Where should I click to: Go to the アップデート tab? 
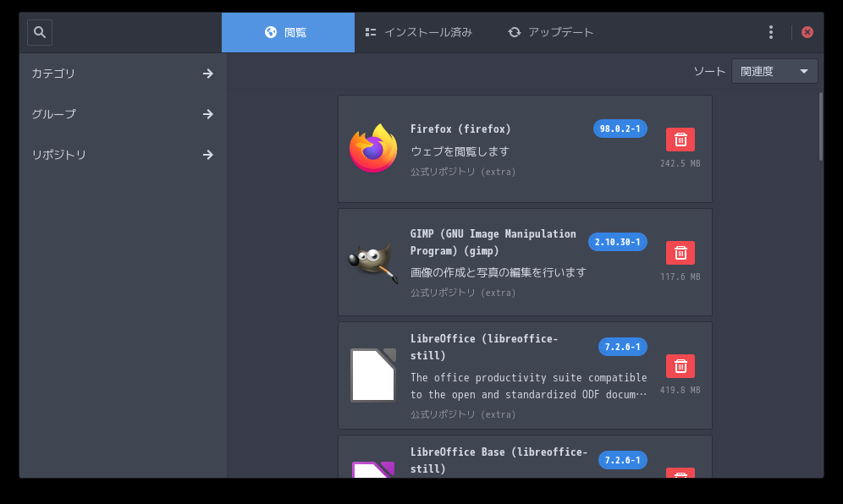pyautogui.click(x=550, y=32)
